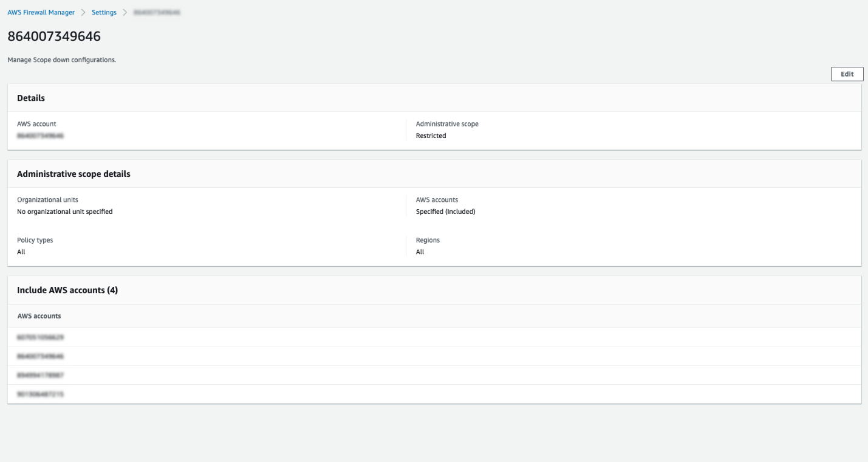
Task: Click the Edit button for scope configurations
Action: coord(847,74)
